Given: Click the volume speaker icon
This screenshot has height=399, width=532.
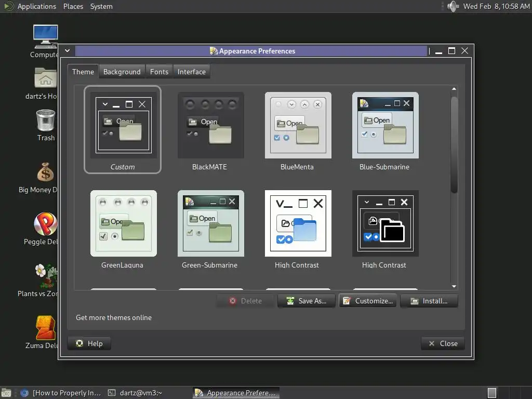Looking at the screenshot, I should (x=453, y=6).
